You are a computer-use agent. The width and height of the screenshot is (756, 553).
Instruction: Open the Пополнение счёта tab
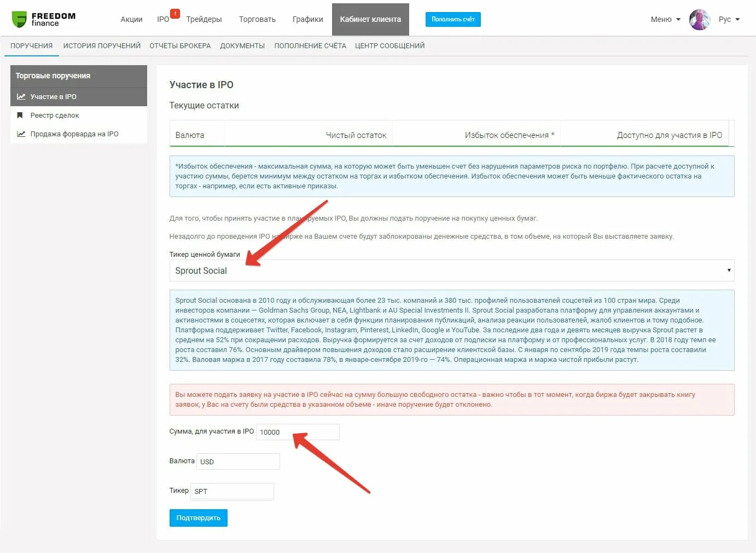click(x=310, y=46)
